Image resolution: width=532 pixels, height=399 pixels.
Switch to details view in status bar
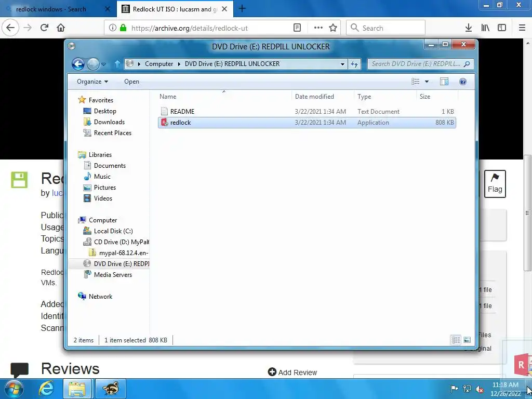[x=456, y=340]
